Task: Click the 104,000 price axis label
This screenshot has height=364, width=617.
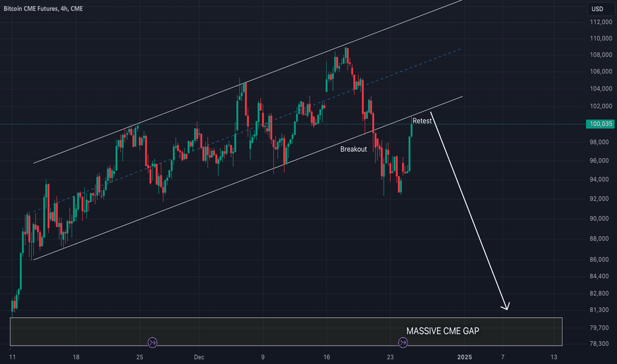Action: [601, 89]
